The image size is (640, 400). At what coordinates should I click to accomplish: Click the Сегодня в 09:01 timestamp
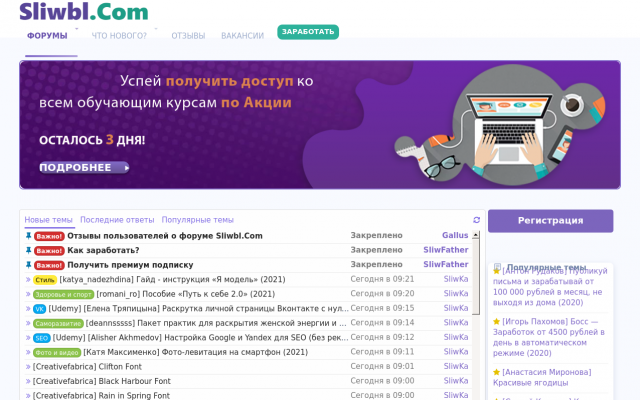[x=382, y=366]
